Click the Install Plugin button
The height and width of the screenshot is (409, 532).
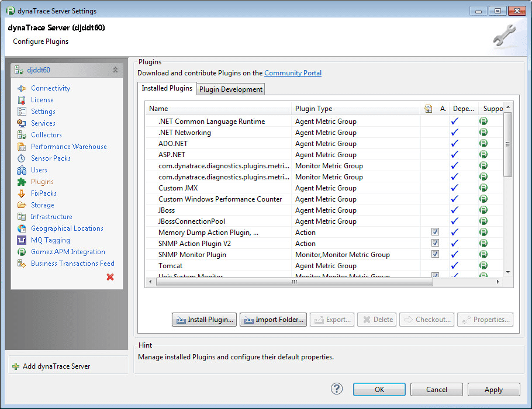(x=204, y=320)
